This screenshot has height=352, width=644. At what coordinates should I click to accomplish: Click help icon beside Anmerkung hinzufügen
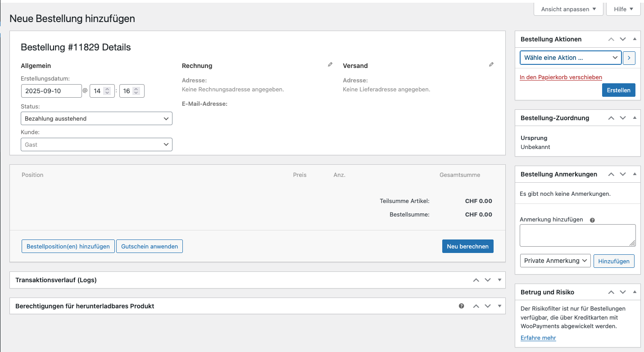[x=592, y=220]
